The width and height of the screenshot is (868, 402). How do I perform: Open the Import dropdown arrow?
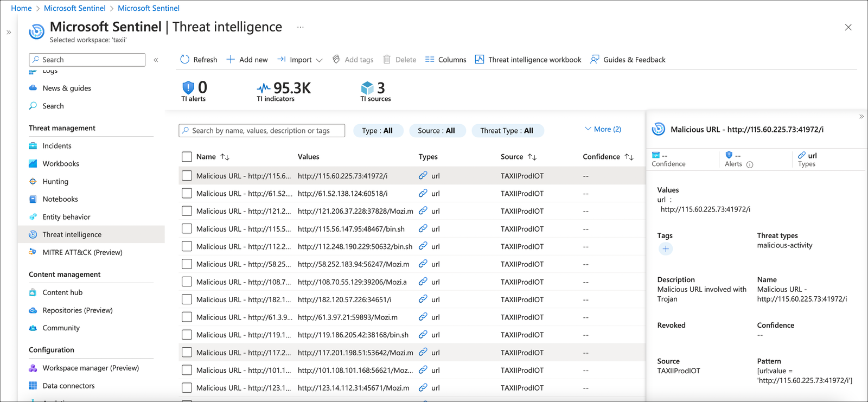[319, 60]
